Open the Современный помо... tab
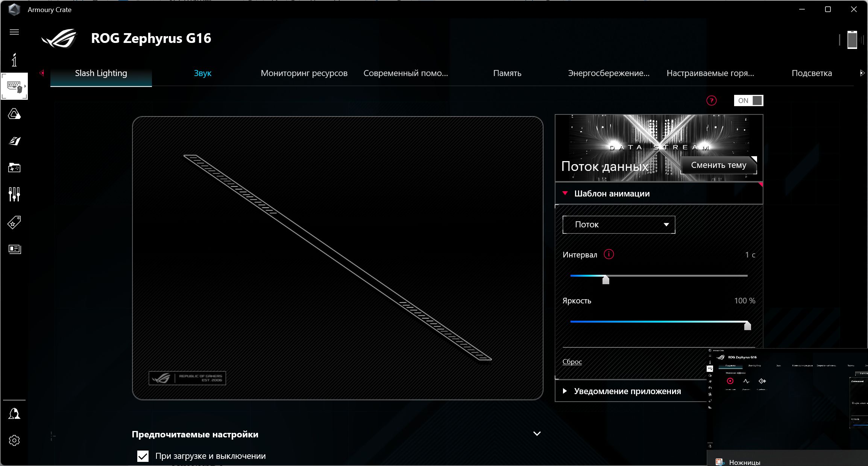 coord(405,73)
